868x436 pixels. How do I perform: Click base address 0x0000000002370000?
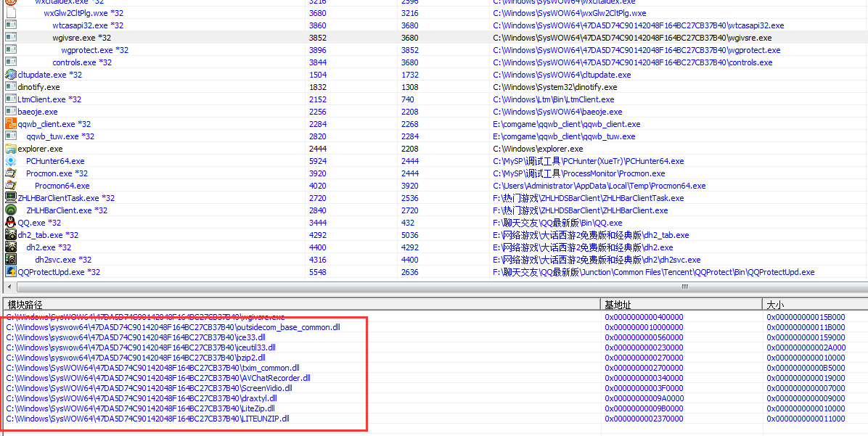click(x=644, y=419)
